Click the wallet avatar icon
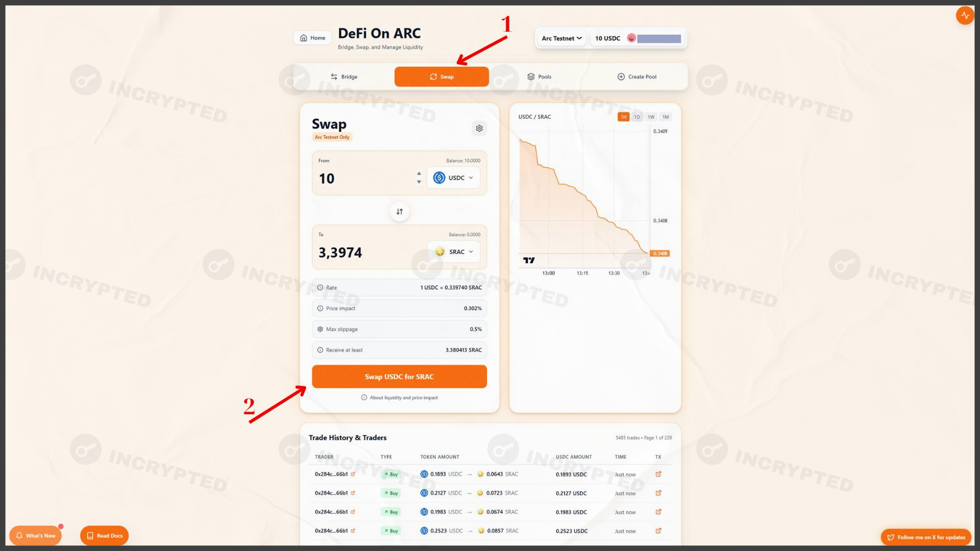 tap(631, 38)
